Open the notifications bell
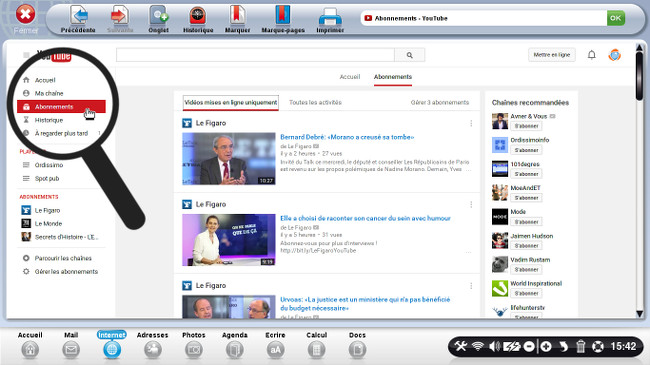 (592, 55)
